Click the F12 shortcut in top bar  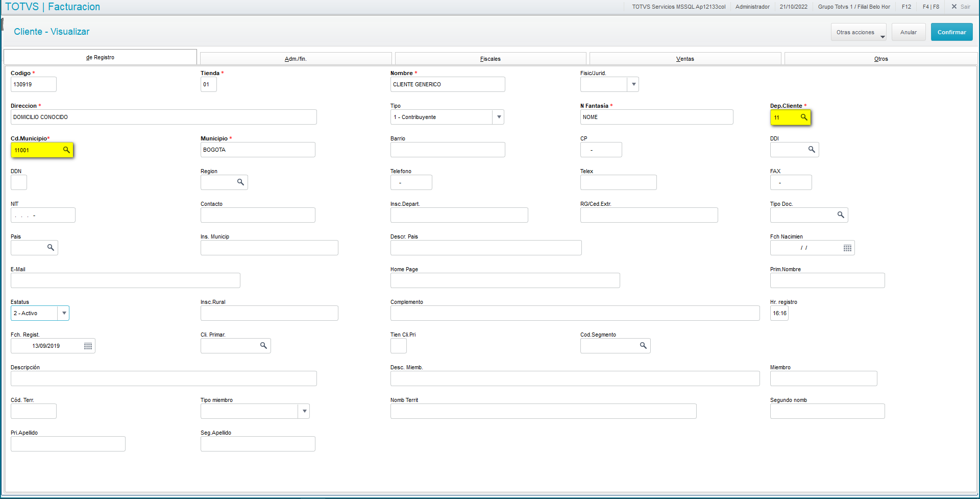(906, 7)
